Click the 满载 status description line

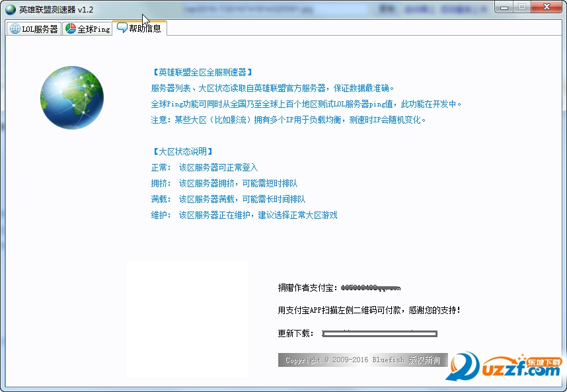228,199
